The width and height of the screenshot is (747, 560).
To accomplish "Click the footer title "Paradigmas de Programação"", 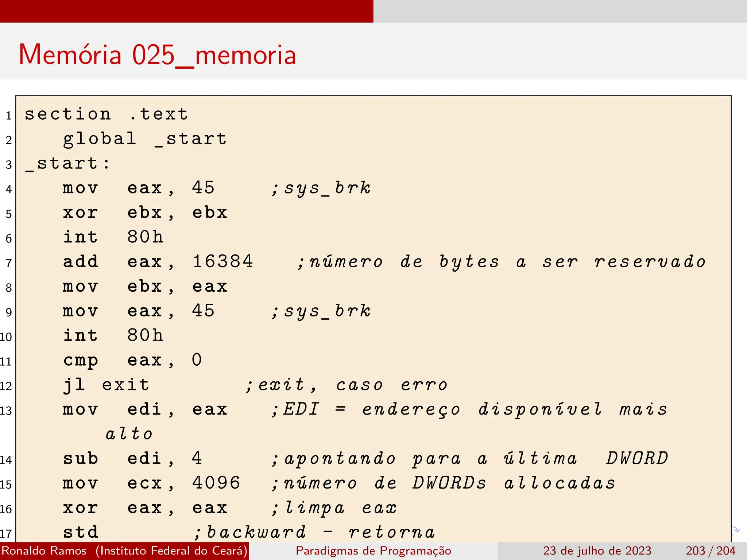I will coord(373,551).
